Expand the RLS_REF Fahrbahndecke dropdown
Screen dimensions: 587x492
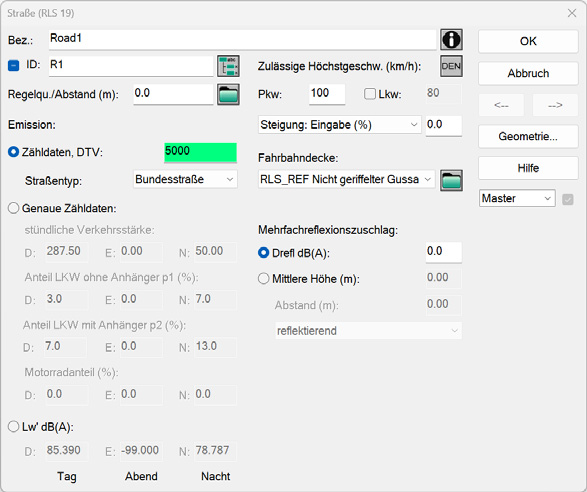(346, 179)
